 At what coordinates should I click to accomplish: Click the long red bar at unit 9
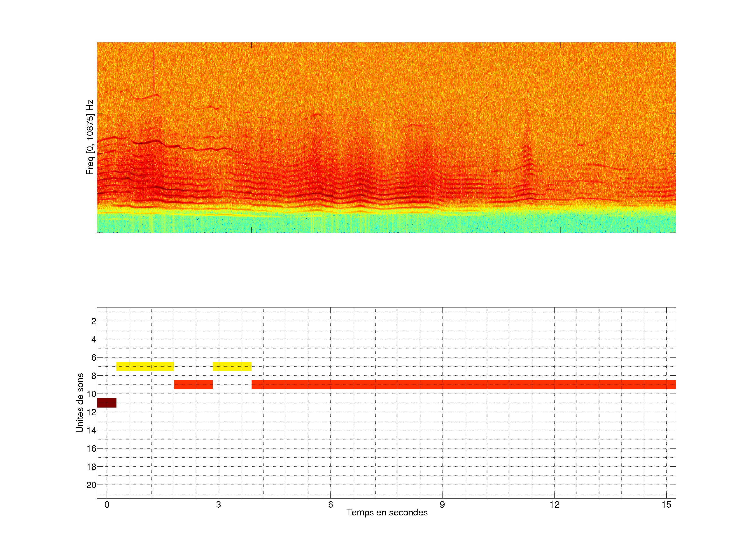[463, 384]
